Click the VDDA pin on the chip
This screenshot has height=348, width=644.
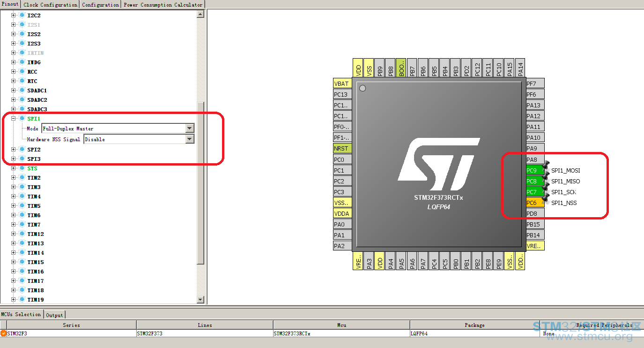342,213
